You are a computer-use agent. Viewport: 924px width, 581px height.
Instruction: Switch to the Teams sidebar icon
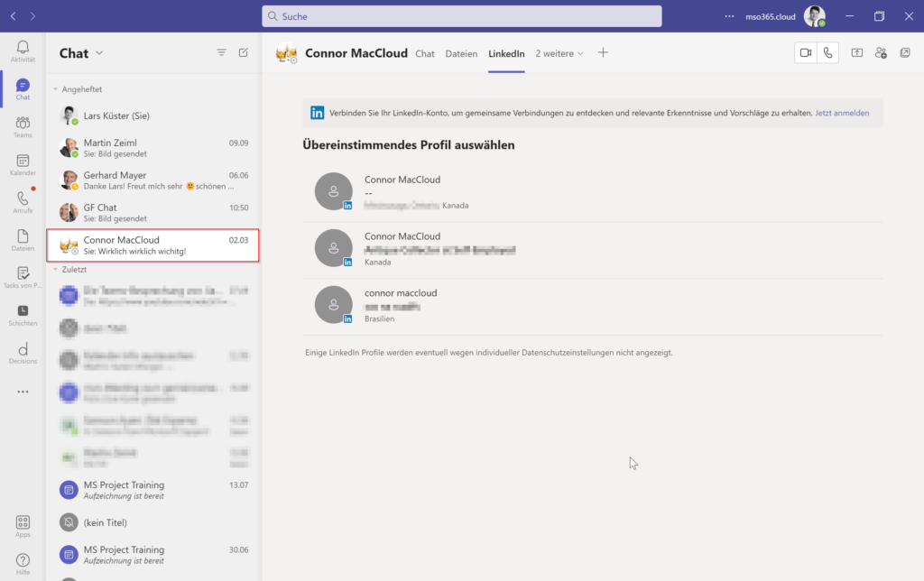(x=22, y=123)
